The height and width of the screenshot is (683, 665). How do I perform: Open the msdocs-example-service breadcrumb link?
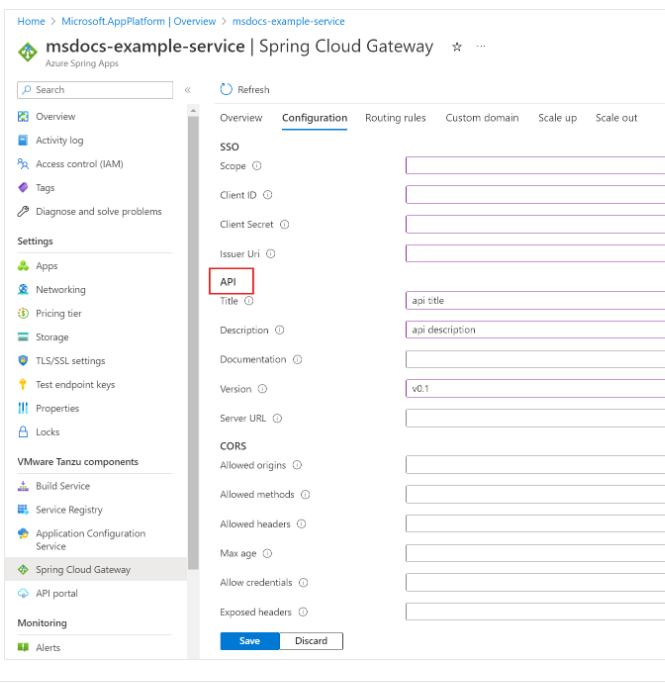click(x=288, y=21)
